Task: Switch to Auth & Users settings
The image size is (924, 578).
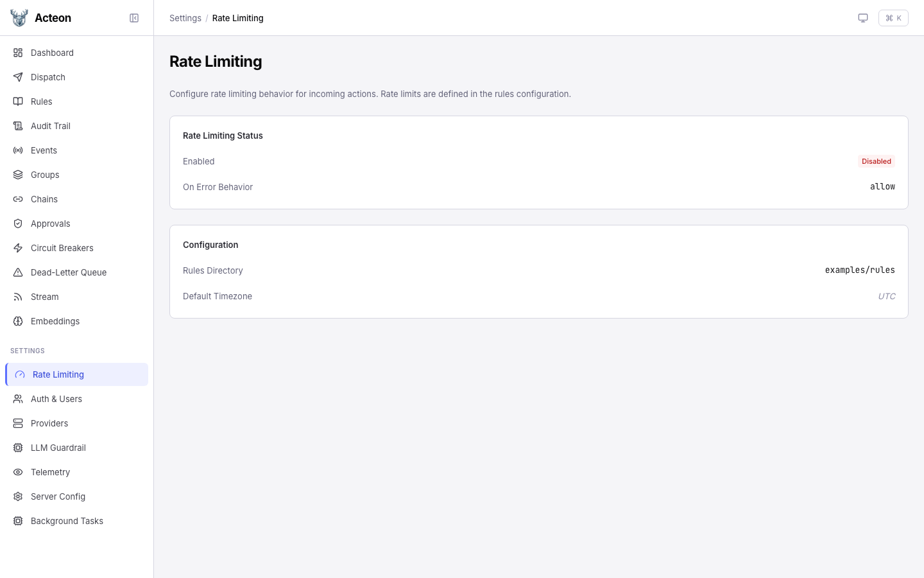Action: click(56, 399)
